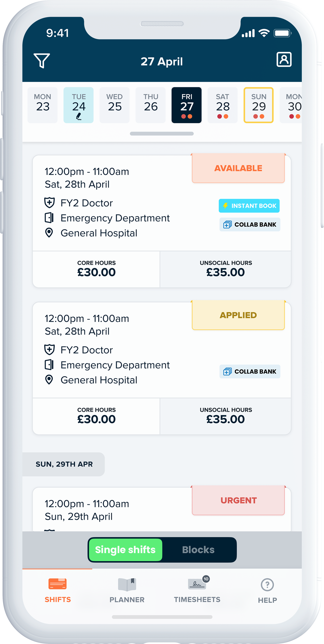Screen dimensions: 324x644
Task: Switch to Single shifts view
Action: point(125,550)
